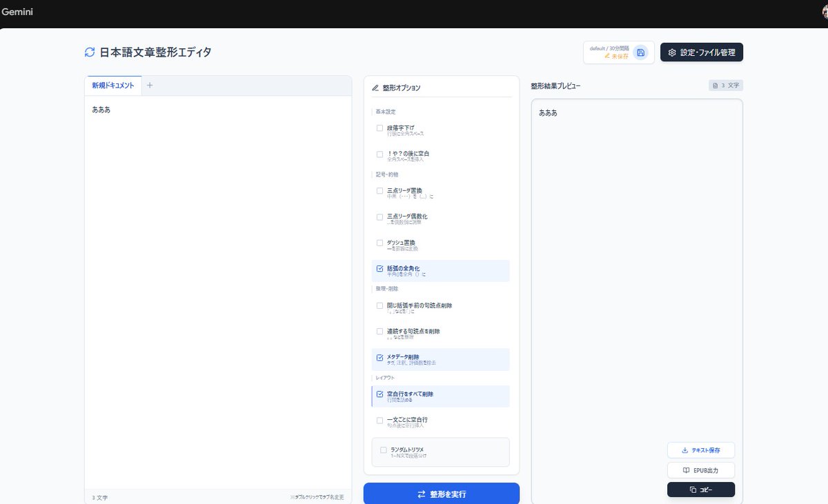Click the Gemini logo in the top bar
Screen dimensions: 828x504
(17, 11)
